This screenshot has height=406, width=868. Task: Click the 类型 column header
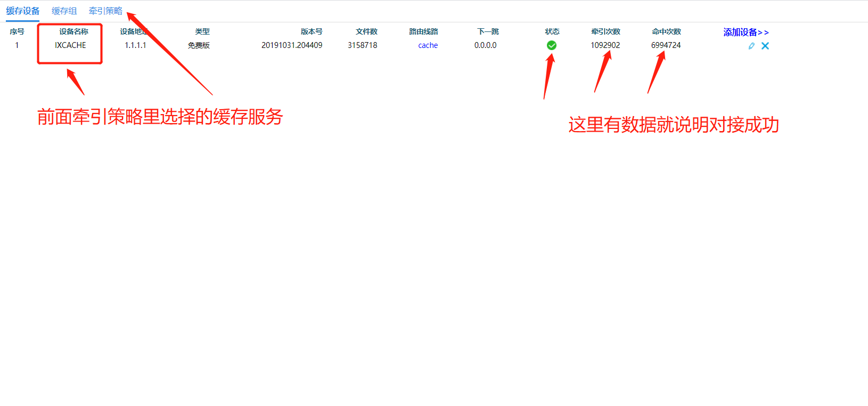(202, 31)
